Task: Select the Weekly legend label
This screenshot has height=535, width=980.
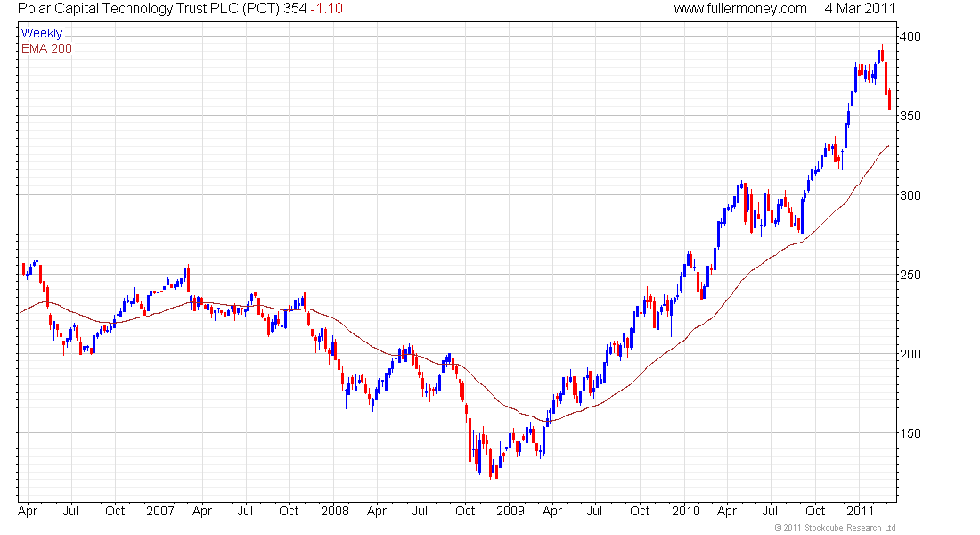Action: pyautogui.click(x=42, y=33)
